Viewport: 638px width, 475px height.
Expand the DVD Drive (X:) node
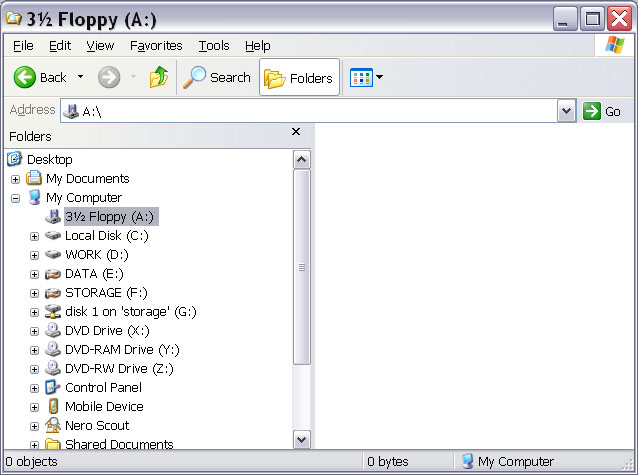point(35,331)
